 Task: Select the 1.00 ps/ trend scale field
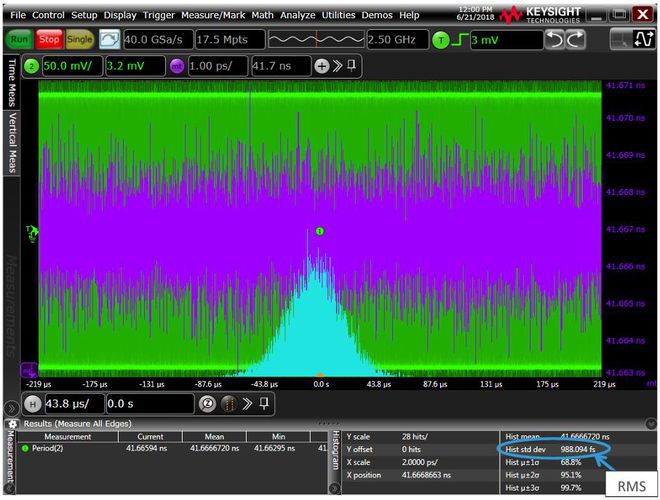[218, 66]
